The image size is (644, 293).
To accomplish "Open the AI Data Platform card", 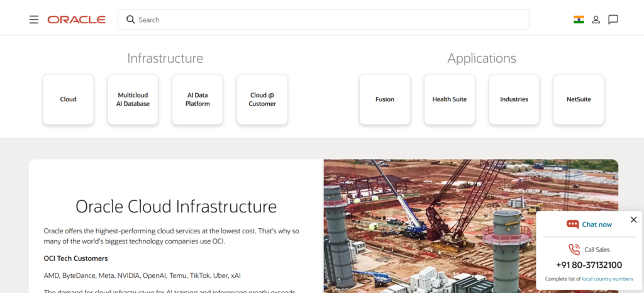I will (197, 99).
